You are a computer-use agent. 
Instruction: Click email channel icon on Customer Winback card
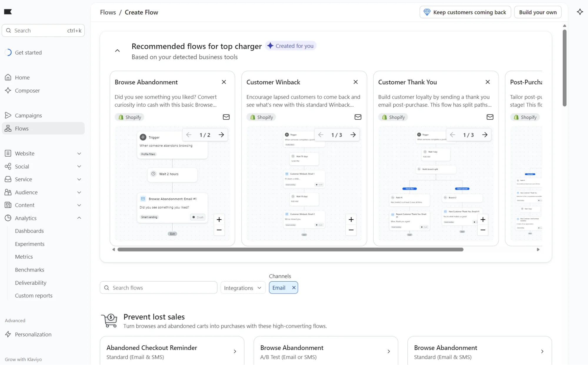coord(358,117)
